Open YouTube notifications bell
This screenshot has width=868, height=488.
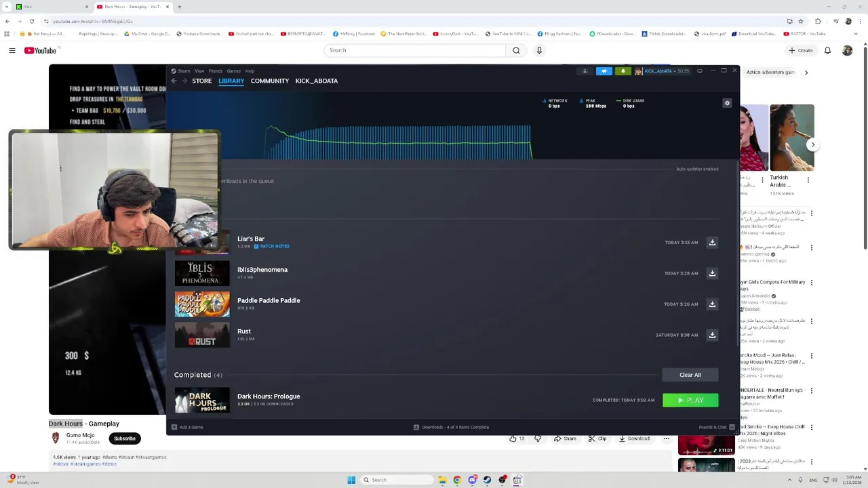point(827,50)
